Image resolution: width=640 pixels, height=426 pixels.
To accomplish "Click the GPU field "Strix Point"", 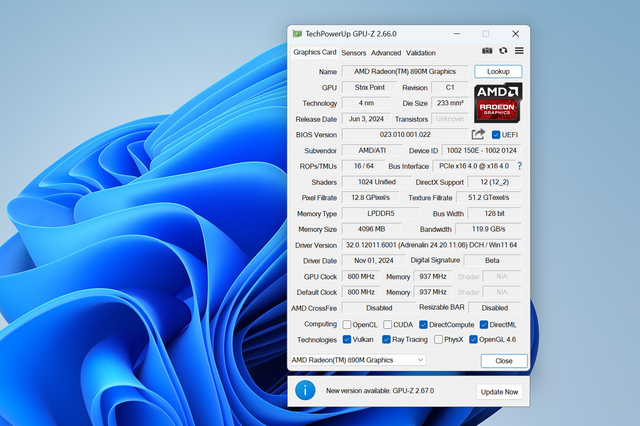I will tap(369, 87).
